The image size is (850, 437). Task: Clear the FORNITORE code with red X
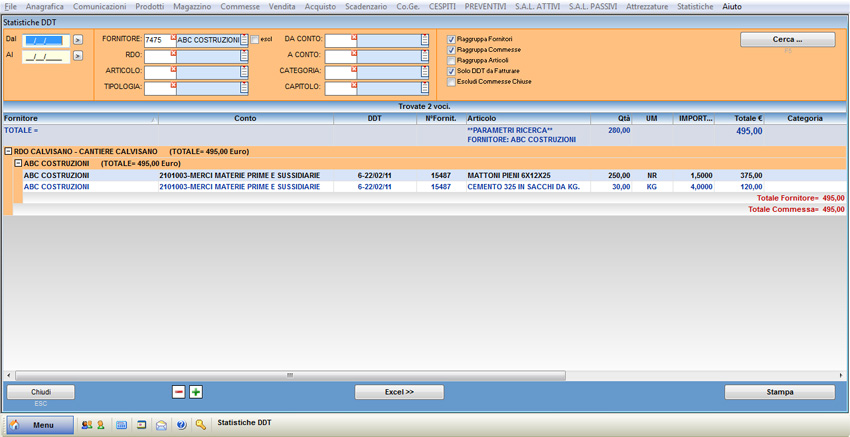point(173,37)
